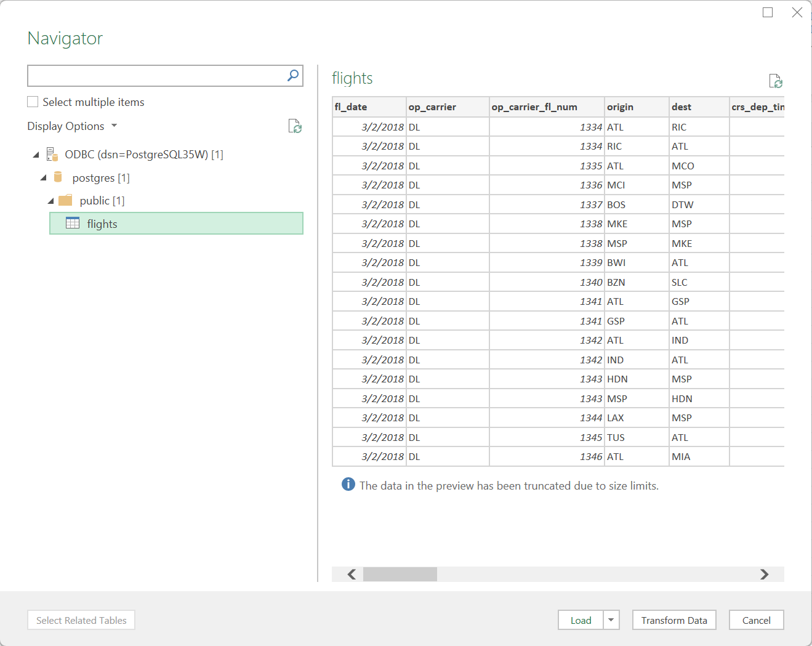This screenshot has height=646, width=812.
Task: Collapse the postgres database node
Action: 43,177
